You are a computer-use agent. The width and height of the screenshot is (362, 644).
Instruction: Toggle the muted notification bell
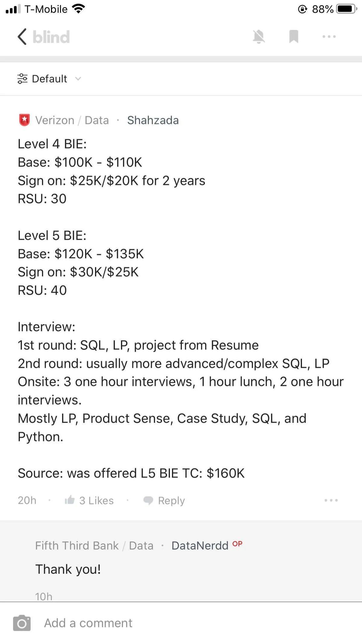pos(259,37)
